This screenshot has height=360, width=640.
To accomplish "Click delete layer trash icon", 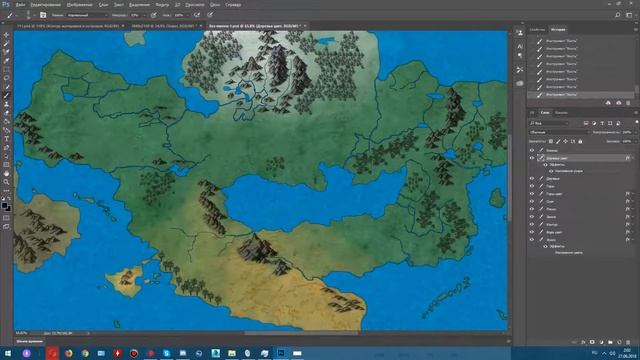I will point(628,342).
